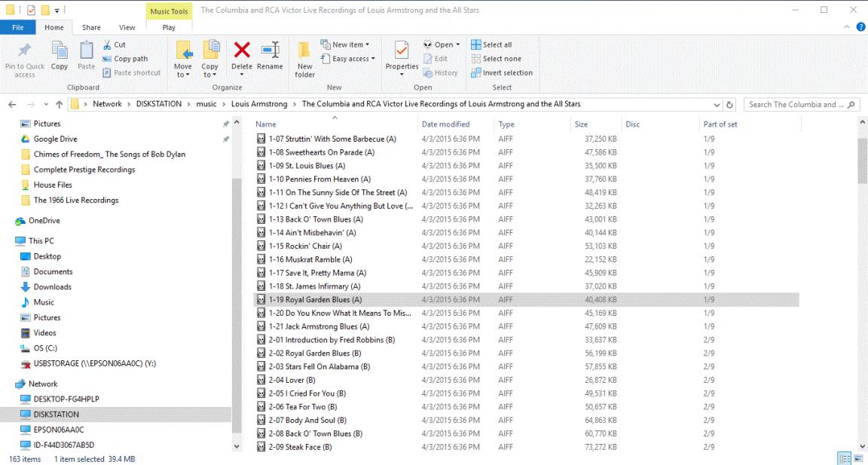The height and width of the screenshot is (465, 868).
Task: Open the Properties icon in ribbon
Action: 402,57
